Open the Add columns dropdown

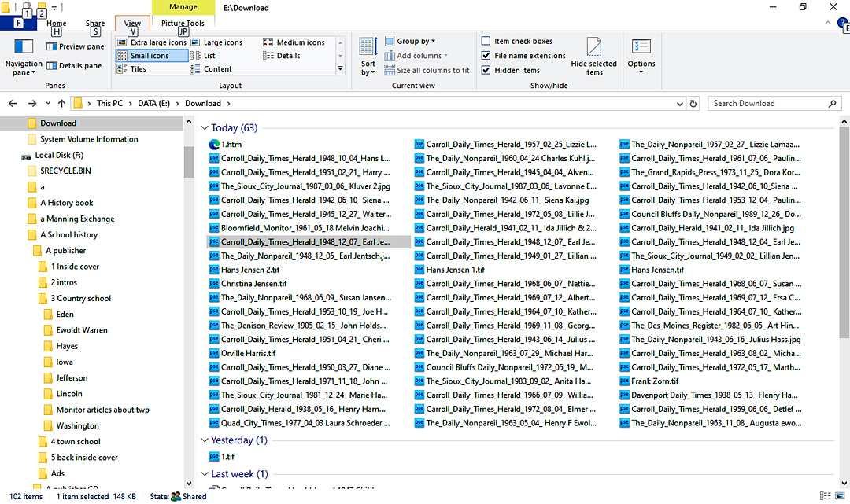point(416,56)
